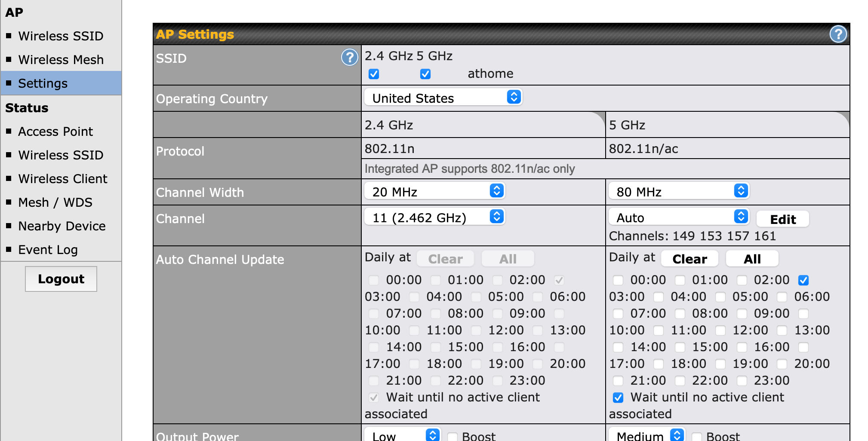Screen dimensions: 868x441
Task: Open the Event Log page
Action: [48, 249]
